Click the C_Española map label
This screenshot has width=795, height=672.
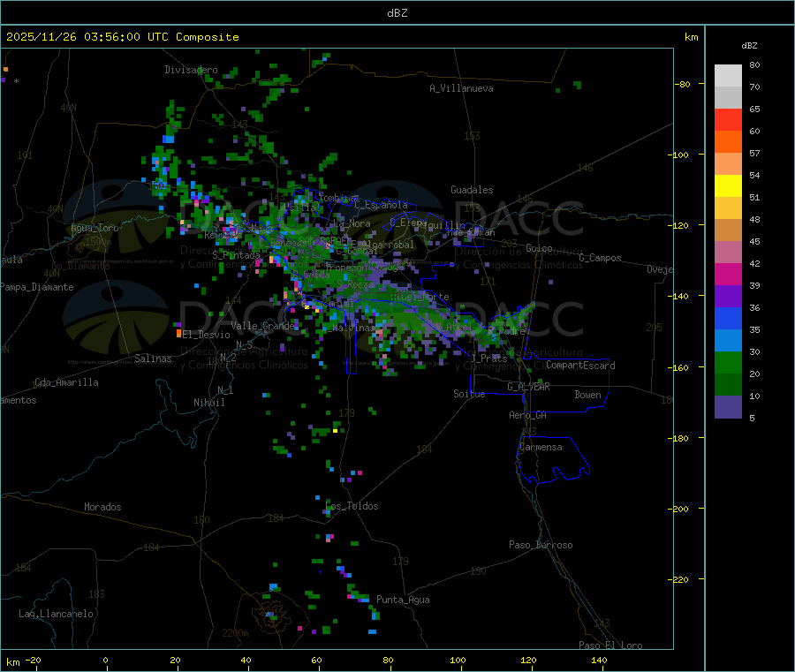(x=381, y=205)
